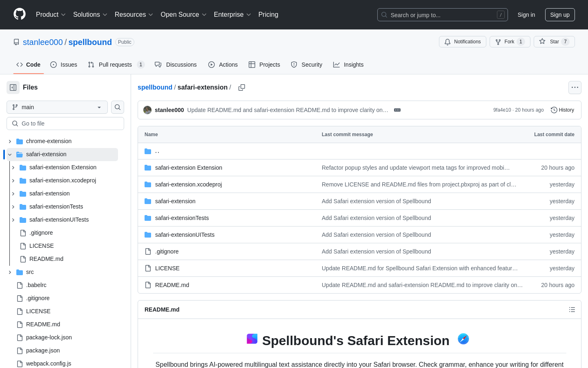Click Refactor popup styles commit message
588x368 pixels.
coord(416,168)
